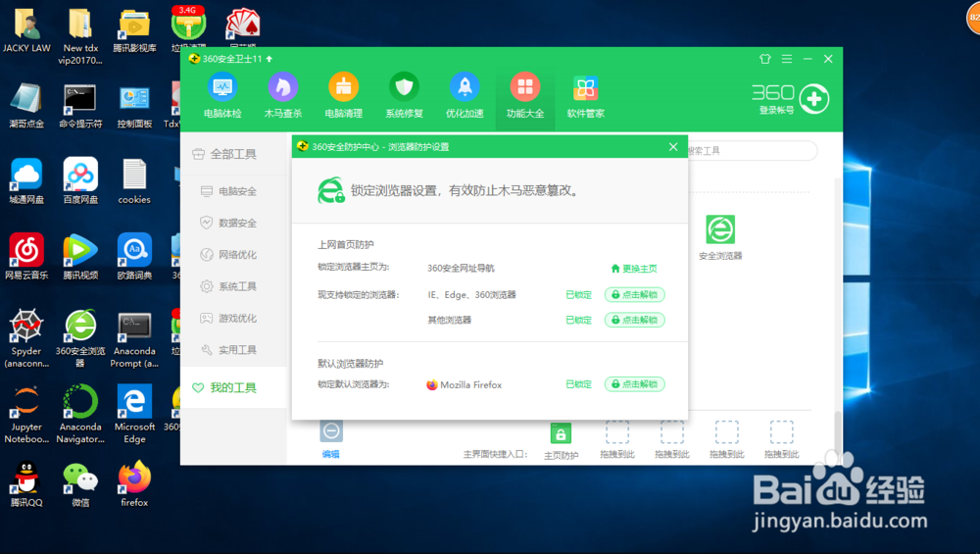Select the Anaconda Prompt desktop icon

(134, 339)
